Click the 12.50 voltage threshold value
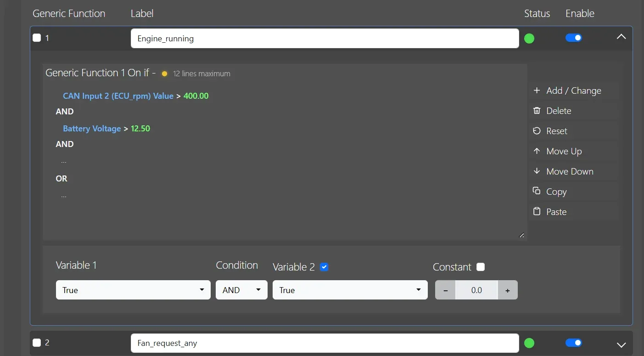644x356 pixels. [140, 129]
